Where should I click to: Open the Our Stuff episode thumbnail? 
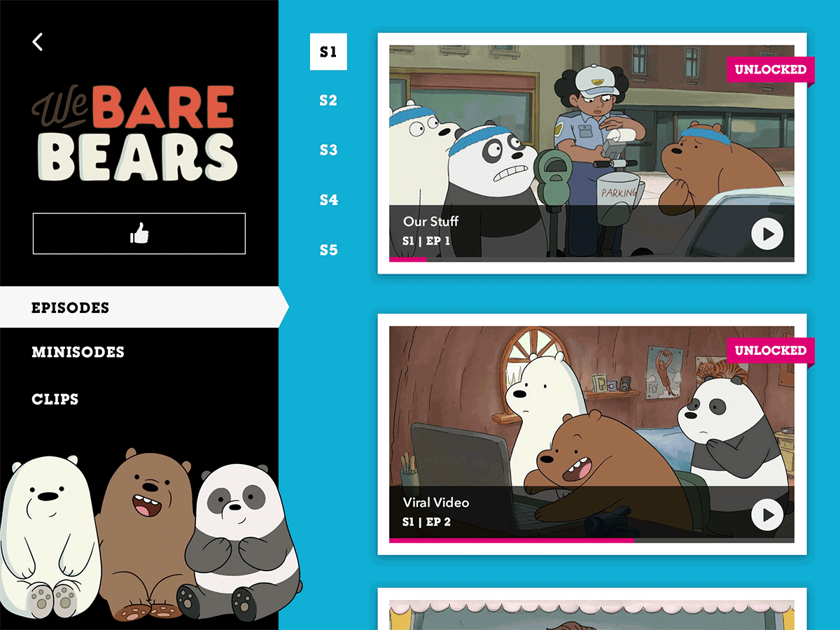[591, 154]
